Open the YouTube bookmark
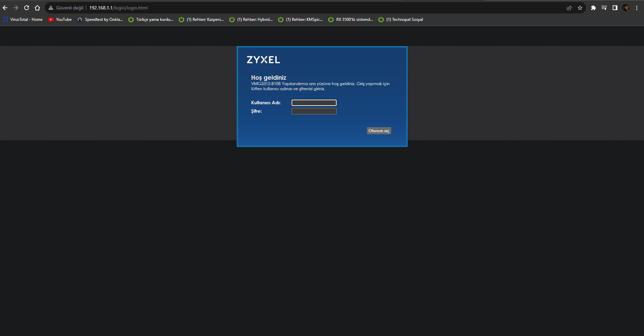 [x=60, y=20]
